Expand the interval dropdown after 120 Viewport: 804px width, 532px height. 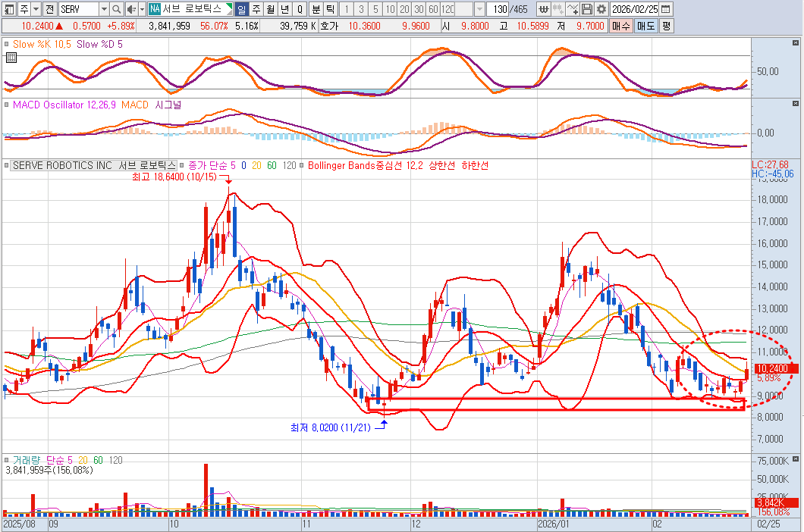click(480, 9)
